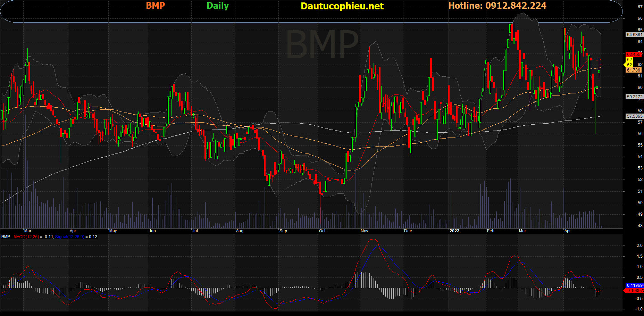Click the blue 0.119694 signal value marker
The height and width of the screenshot is (316, 644).
pos(635,285)
